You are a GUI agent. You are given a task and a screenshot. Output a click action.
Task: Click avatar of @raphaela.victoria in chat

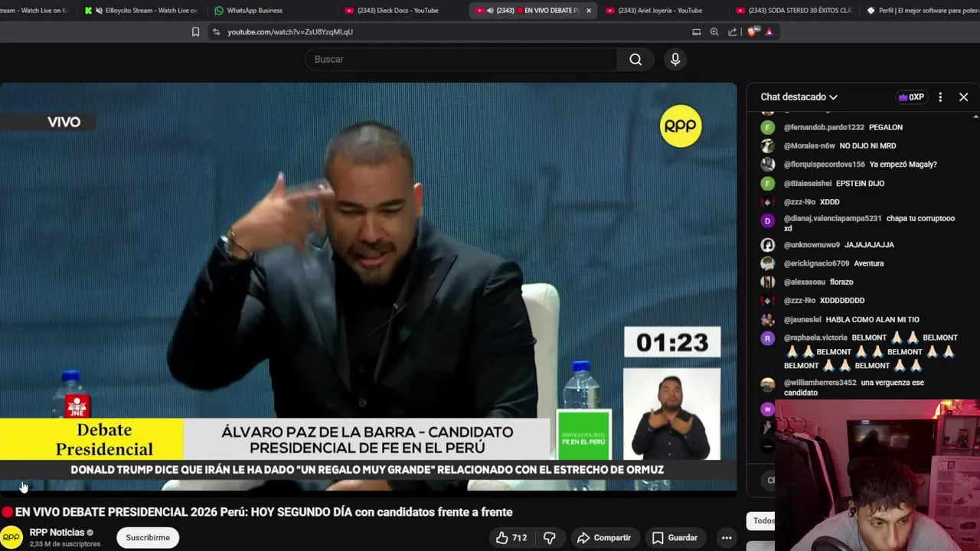coord(767,338)
